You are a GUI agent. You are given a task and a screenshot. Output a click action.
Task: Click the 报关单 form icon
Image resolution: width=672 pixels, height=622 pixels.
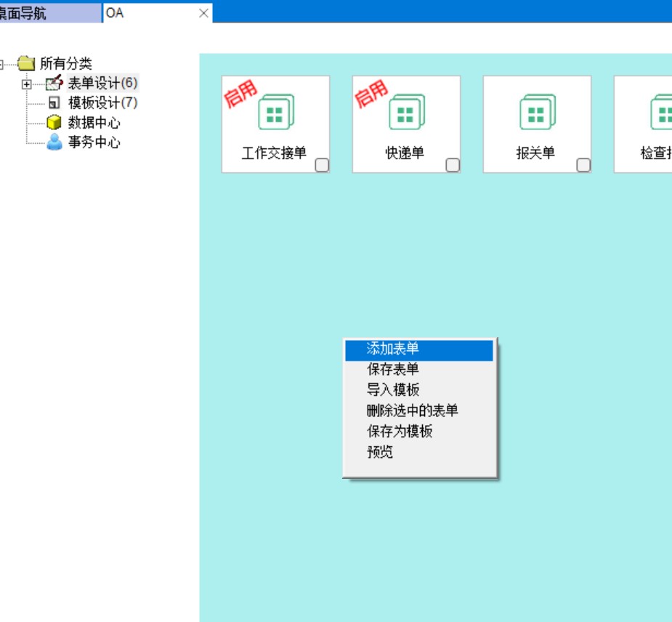[537, 114]
